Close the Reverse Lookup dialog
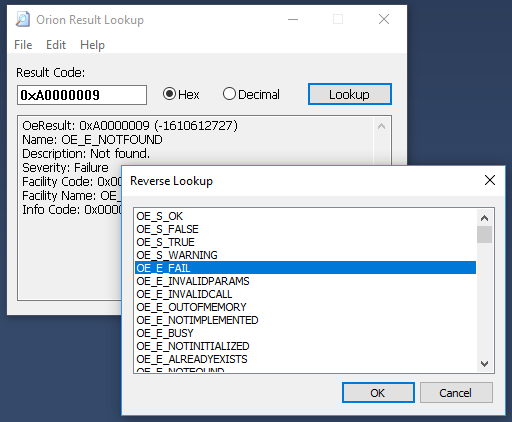The width and height of the screenshot is (512, 422). [490, 180]
